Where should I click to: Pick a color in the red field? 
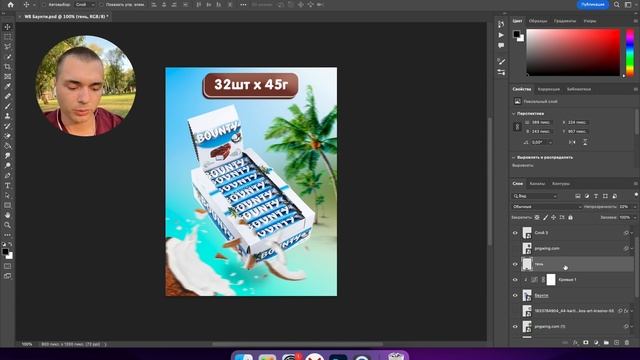coord(573,52)
